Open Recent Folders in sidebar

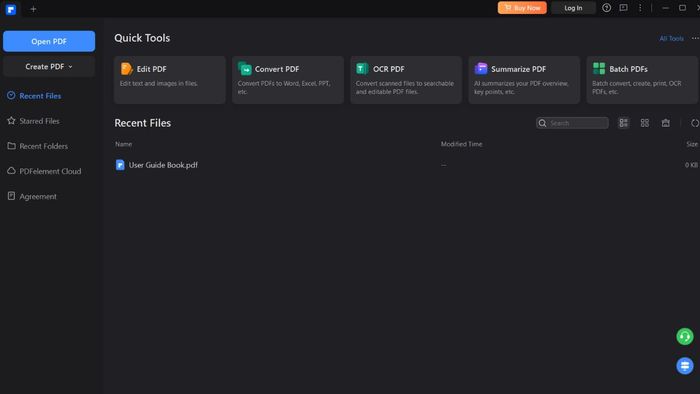44,146
